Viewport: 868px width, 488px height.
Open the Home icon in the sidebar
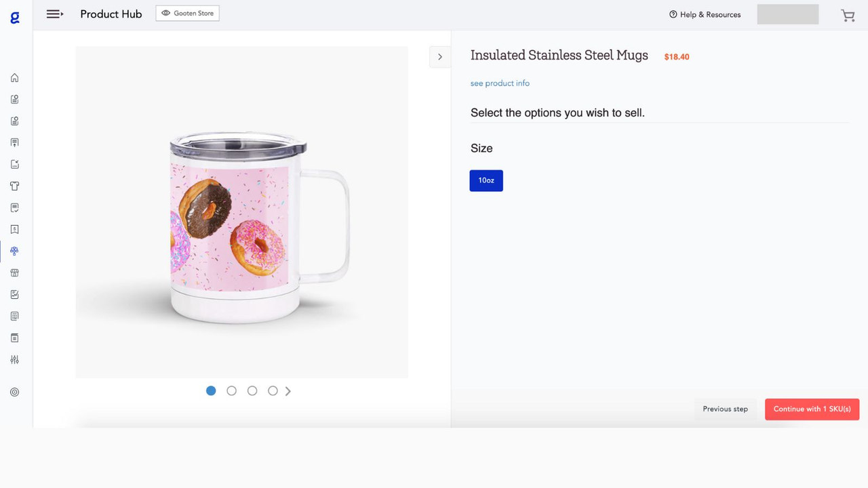(x=14, y=77)
